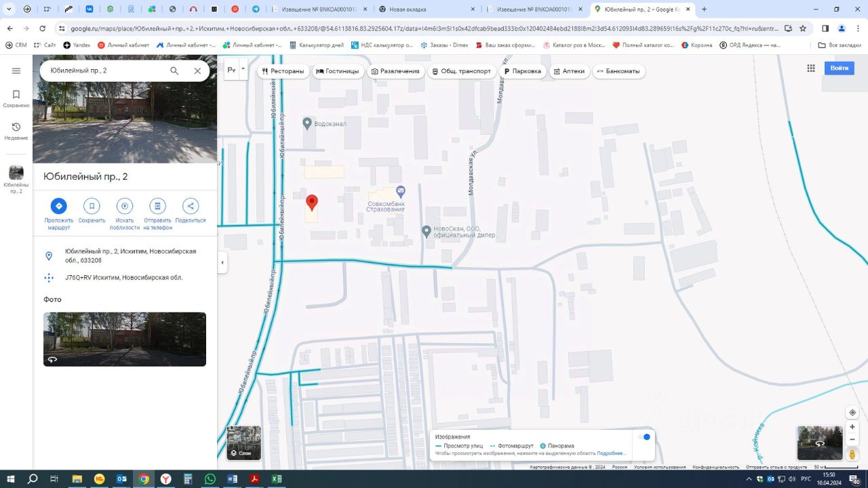Filter map by Аптеки

point(569,71)
